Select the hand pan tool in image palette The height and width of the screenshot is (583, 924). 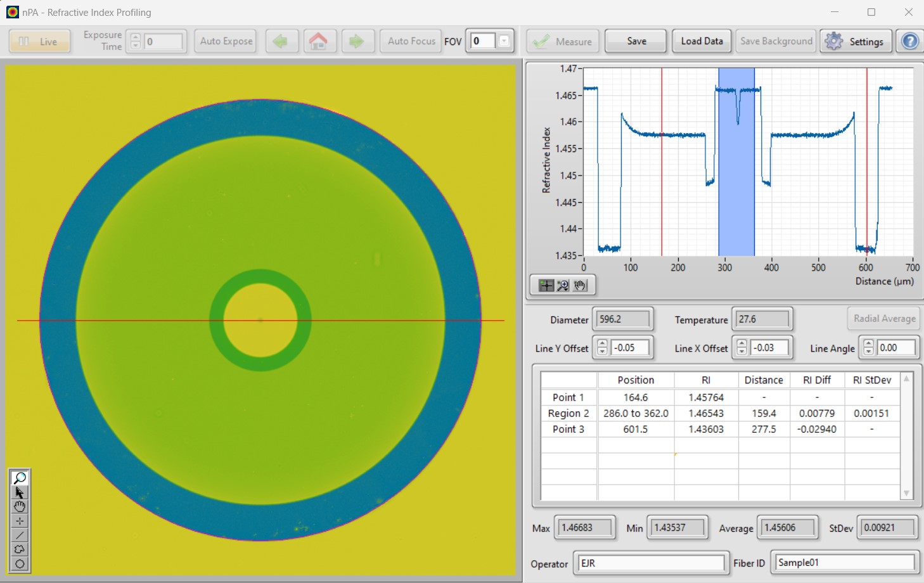(20, 506)
